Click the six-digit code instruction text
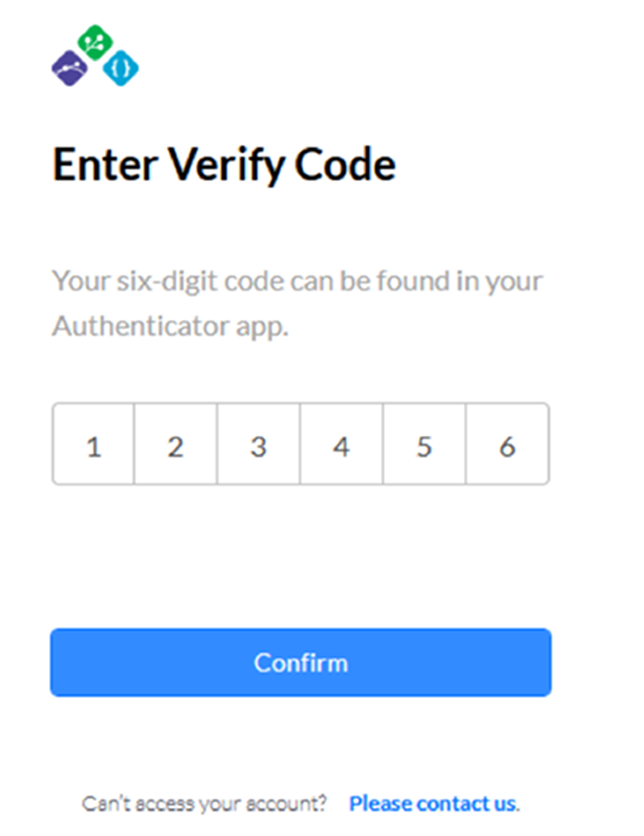The width and height of the screenshot is (644, 836). (297, 281)
